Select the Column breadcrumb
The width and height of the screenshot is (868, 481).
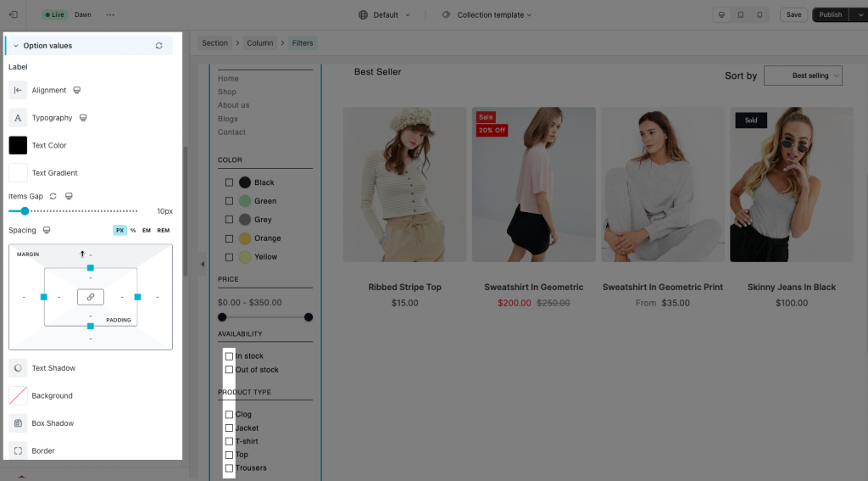260,43
